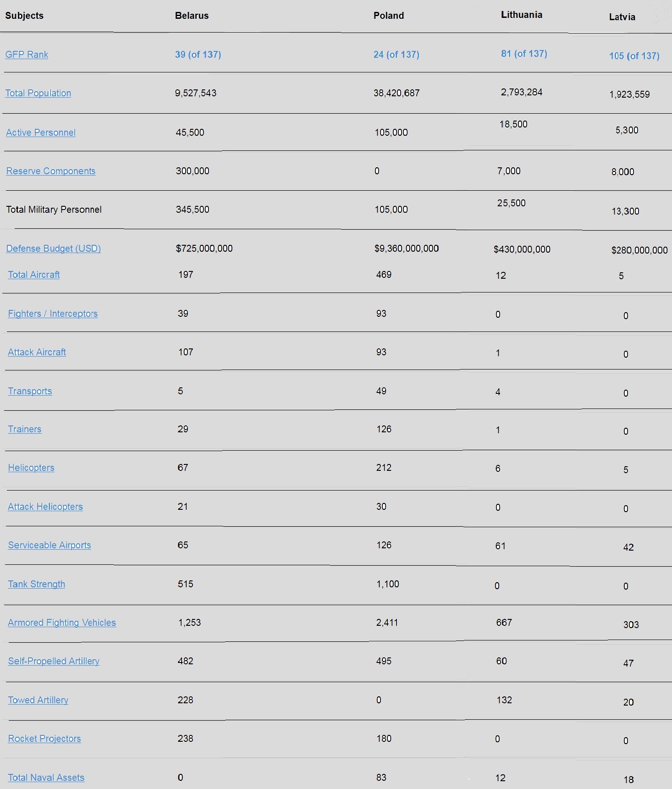Screen dimensions: 672x789
Task: Select the Trainers link
Action: tap(25, 429)
